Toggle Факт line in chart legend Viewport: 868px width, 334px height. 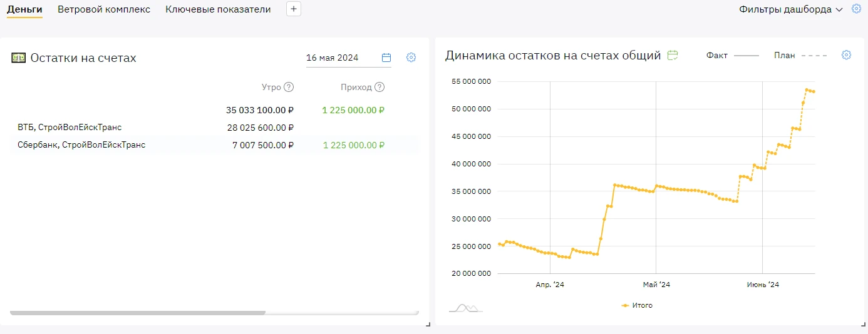tap(732, 55)
